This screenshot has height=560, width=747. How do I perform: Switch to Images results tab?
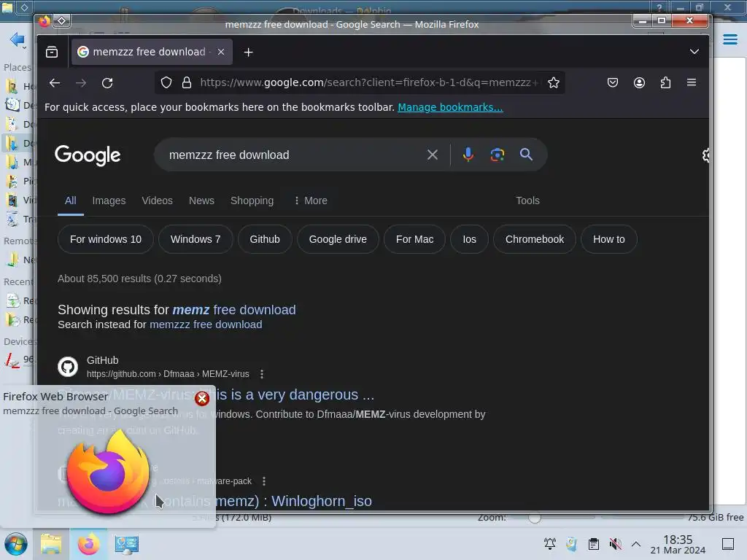pyautogui.click(x=109, y=201)
